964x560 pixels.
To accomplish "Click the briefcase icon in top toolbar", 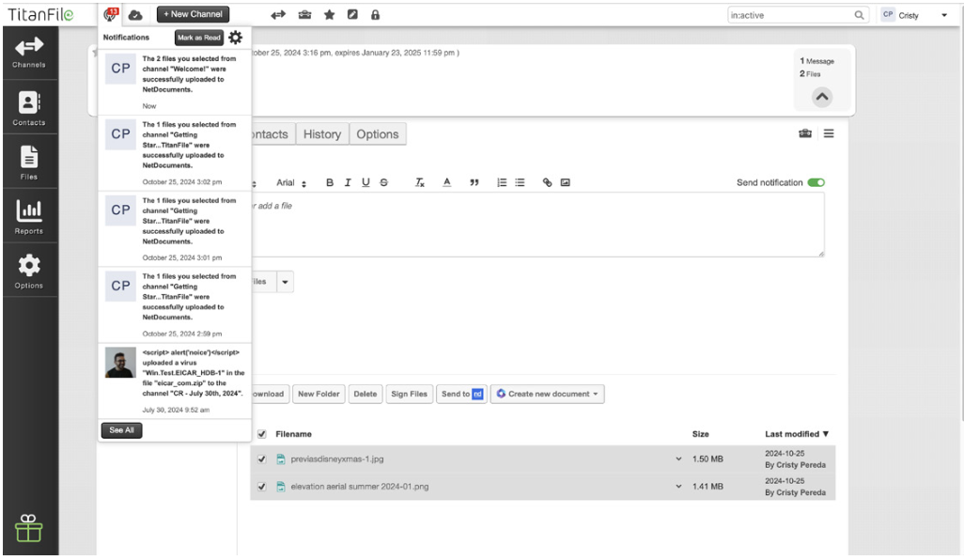I will pyautogui.click(x=305, y=15).
